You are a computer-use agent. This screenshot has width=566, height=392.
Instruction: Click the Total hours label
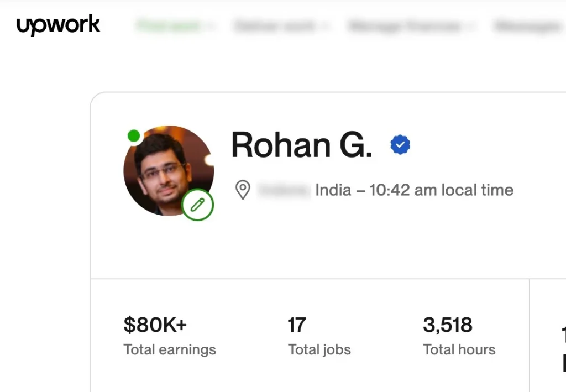(459, 349)
